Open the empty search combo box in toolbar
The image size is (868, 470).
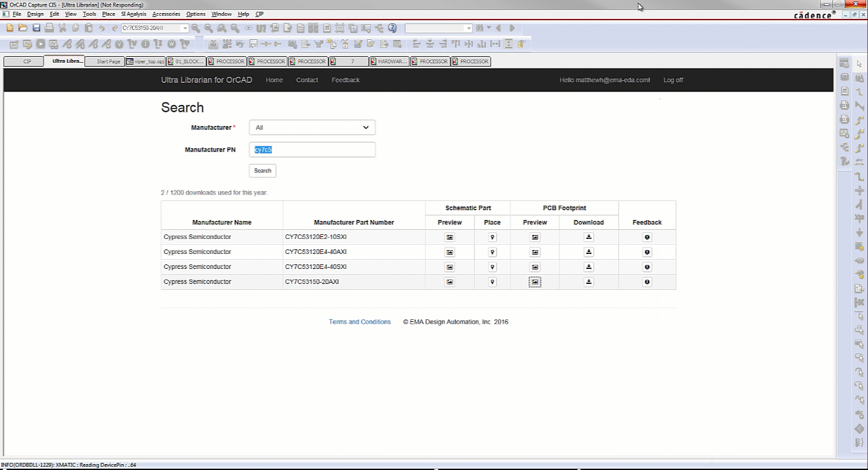(438, 28)
